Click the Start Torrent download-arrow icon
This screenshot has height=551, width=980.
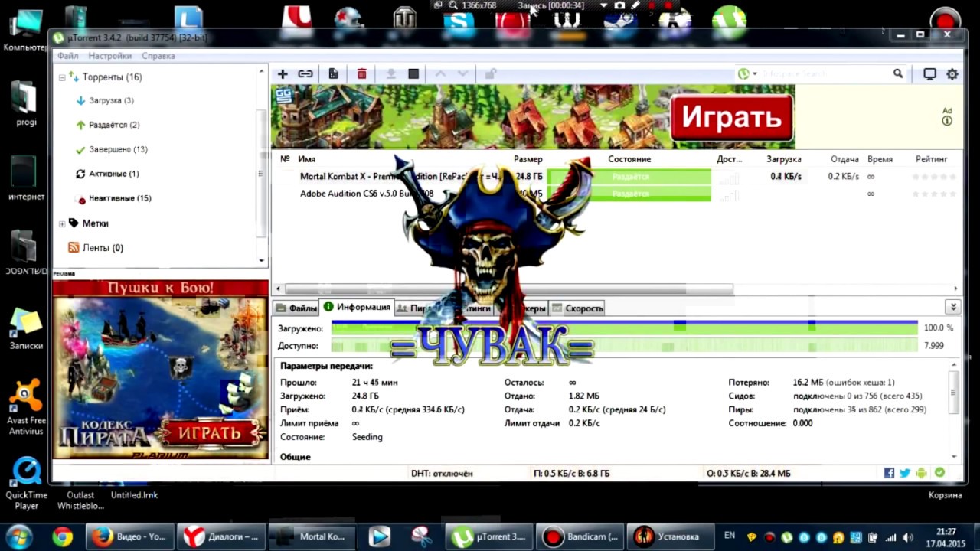pyautogui.click(x=390, y=73)
